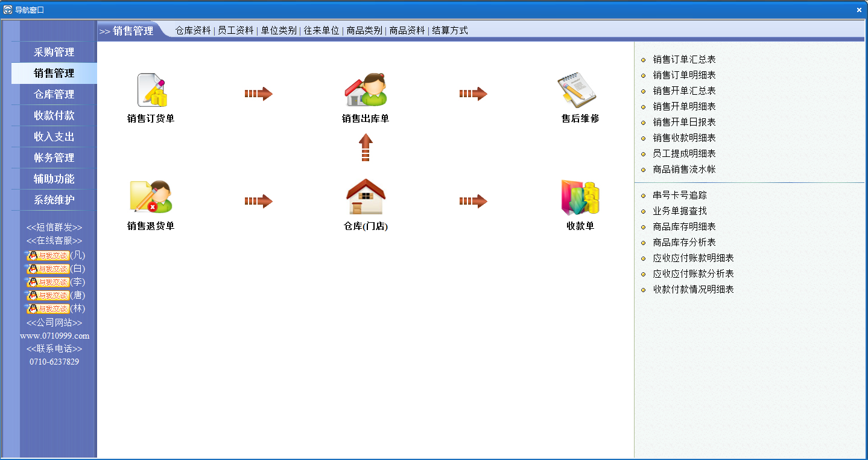Open 销售订单明细表 report
This screenshot has height=460, width=868.
tap(684, 75)
